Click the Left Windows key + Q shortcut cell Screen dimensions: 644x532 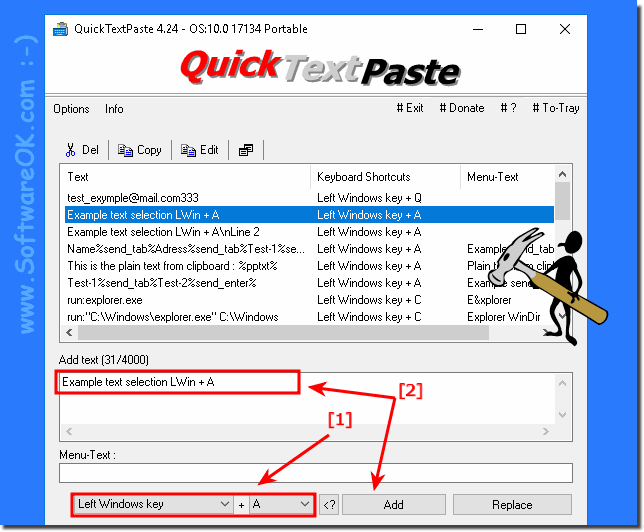[x=369, y=198]
